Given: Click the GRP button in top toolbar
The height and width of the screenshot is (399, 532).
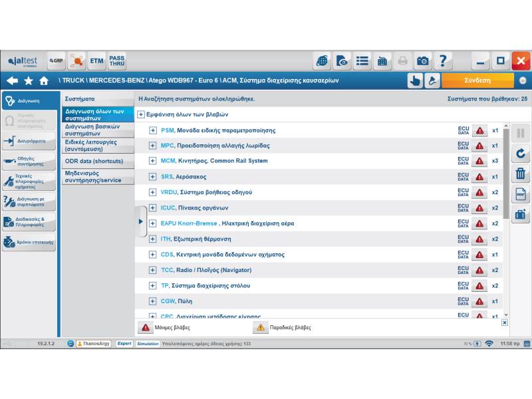Looking at the screenshot, I should pyautogui.click(x=56, y=61).
